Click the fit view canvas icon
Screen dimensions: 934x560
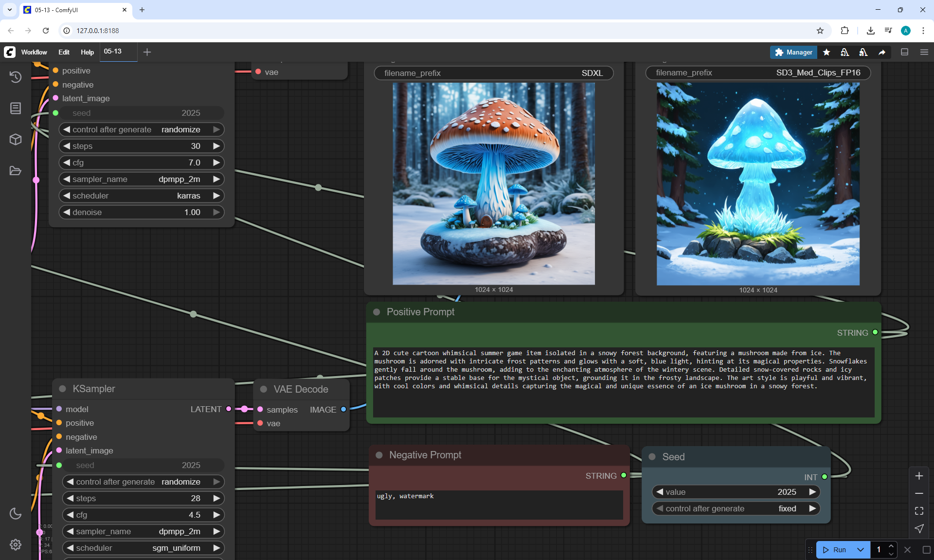pyautogui.click(x=919, y=511)
